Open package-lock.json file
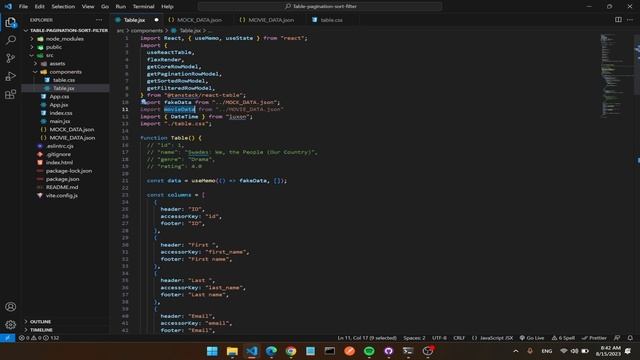 [69, 171]
